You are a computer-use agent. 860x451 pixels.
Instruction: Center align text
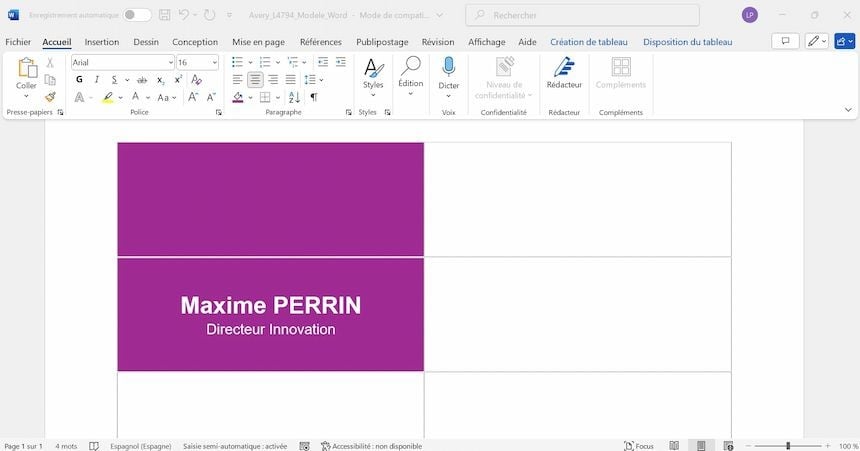255,80
